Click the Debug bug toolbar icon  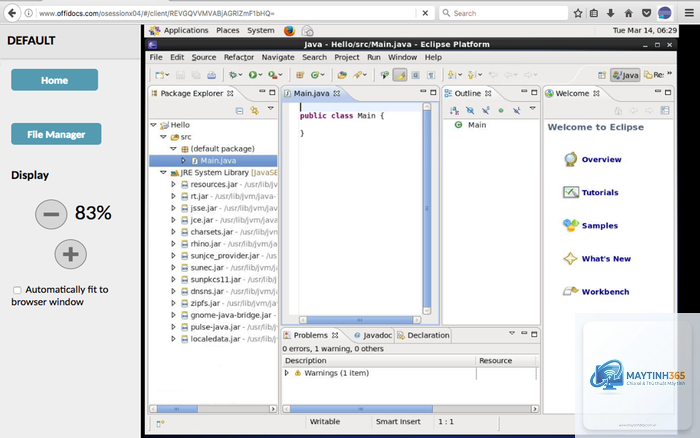click(233, 75)
